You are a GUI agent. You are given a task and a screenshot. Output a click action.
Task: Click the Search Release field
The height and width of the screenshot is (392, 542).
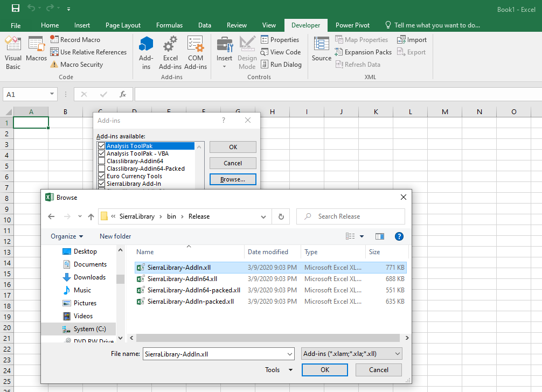click(x=351, y=216)
